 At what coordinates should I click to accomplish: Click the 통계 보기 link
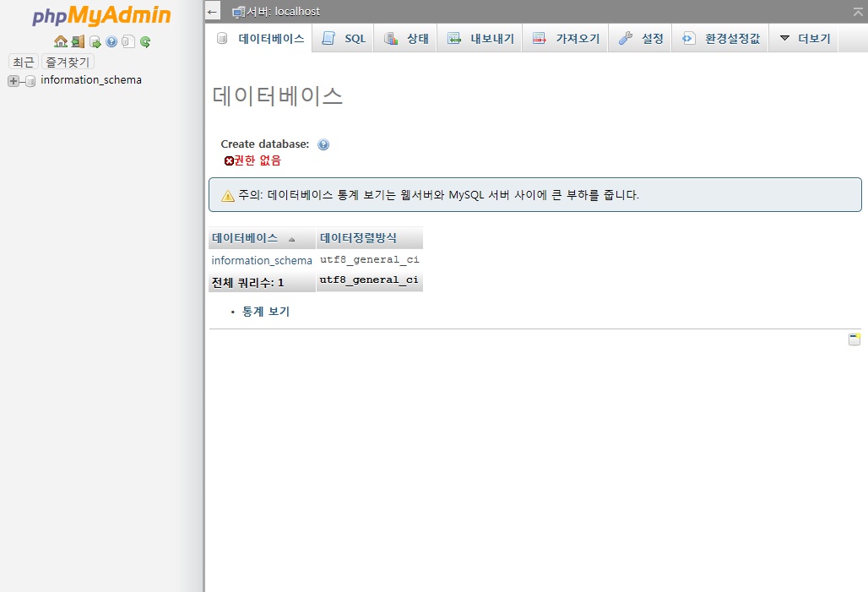[x=266, y=312]
